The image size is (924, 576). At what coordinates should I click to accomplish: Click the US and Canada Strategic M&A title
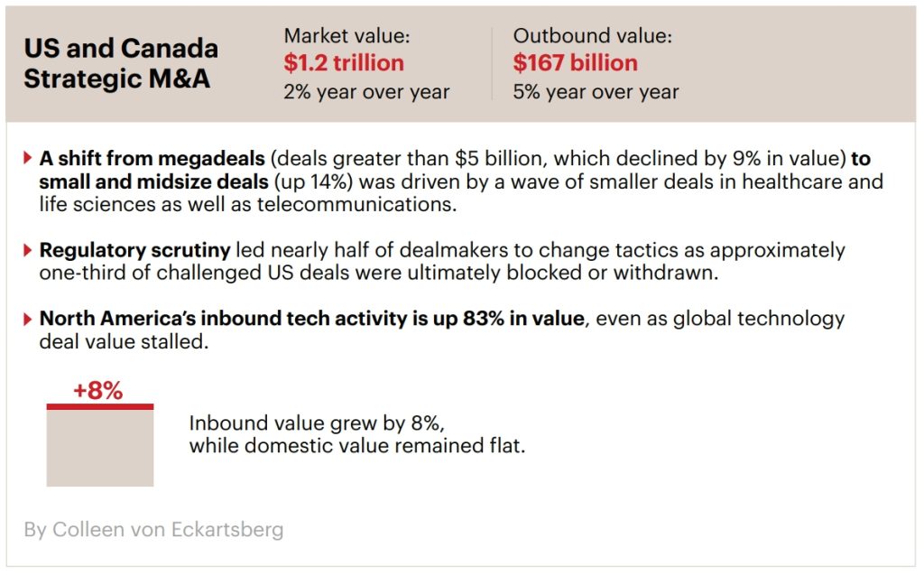point(121,63)
